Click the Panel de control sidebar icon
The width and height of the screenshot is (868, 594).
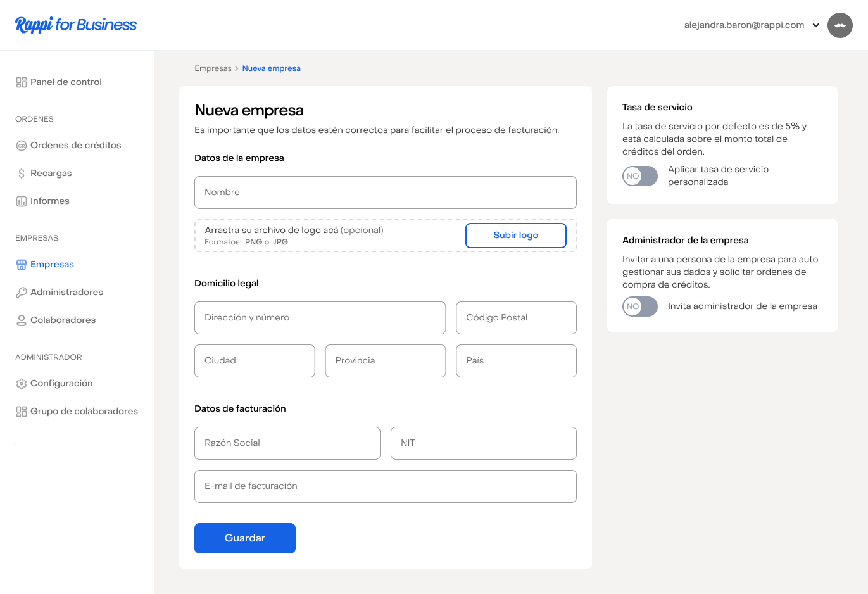tap(22, 82)
